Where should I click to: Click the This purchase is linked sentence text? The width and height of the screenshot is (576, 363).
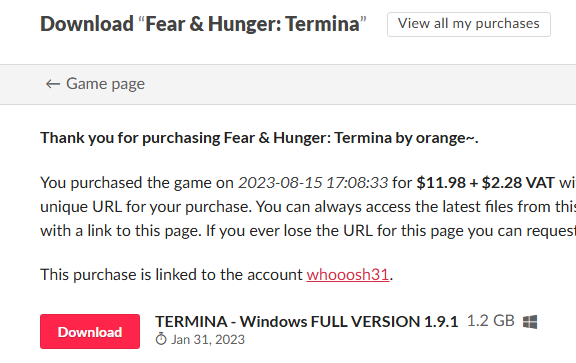pyautogui.click(x=217, y=275)
